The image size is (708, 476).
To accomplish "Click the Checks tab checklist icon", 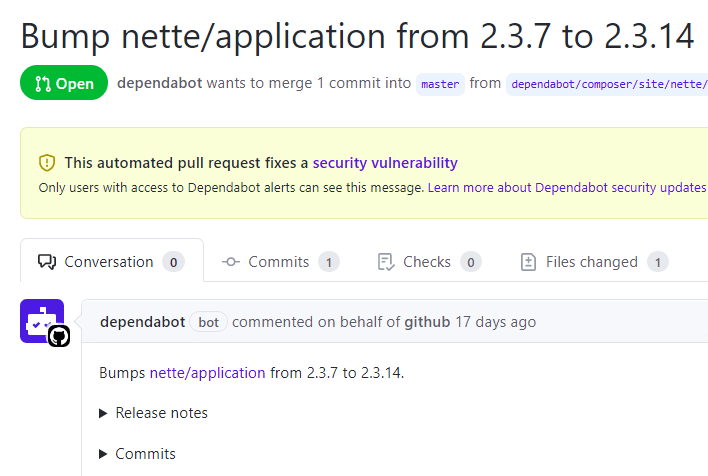I will pos(386,262).
